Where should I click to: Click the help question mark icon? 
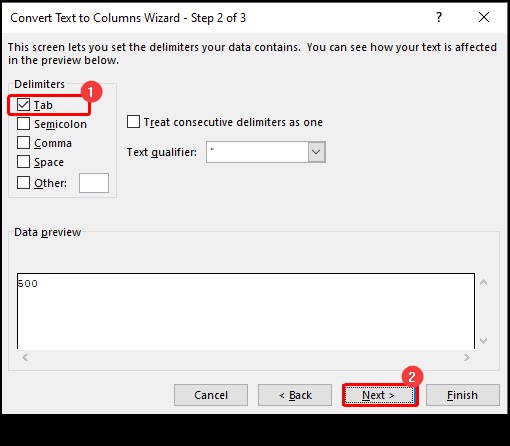439,17
